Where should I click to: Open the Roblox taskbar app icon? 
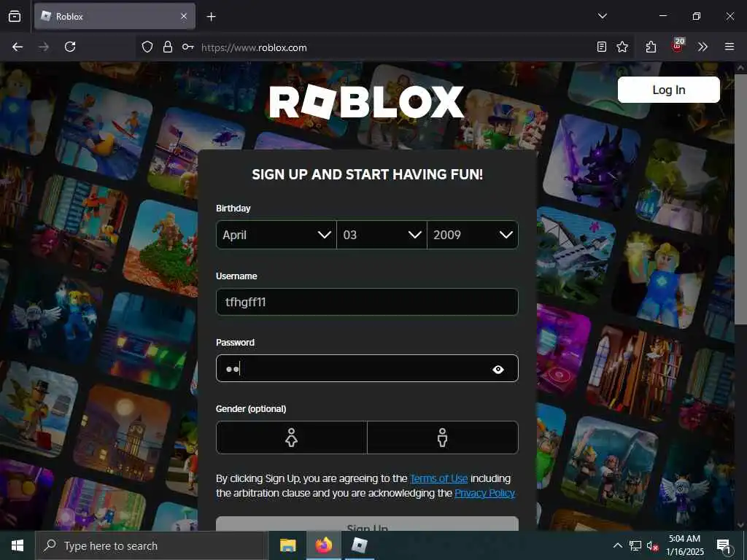coord(359,545)
